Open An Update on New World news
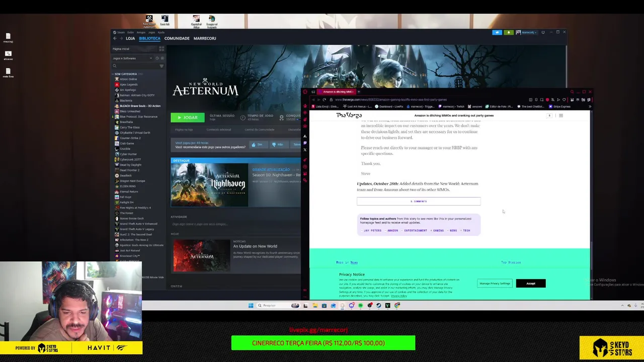This screenshot has height=362, width=644. [x=255, y=246]
